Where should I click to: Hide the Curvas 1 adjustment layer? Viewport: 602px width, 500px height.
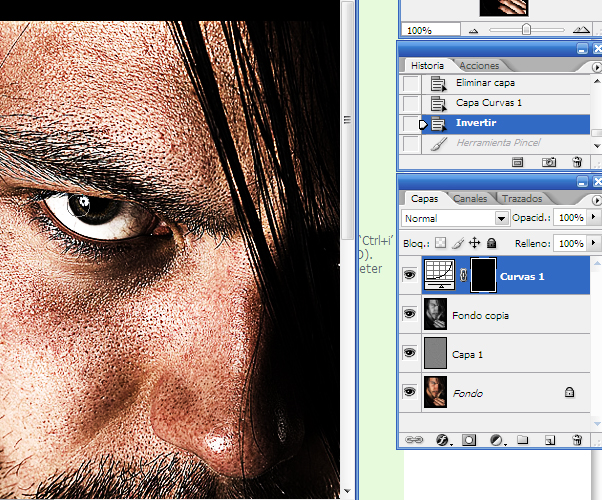410,275
